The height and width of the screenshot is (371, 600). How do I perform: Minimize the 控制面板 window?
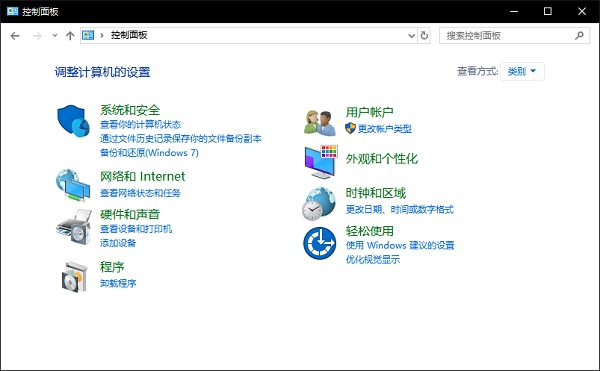(x=514, y=11)
